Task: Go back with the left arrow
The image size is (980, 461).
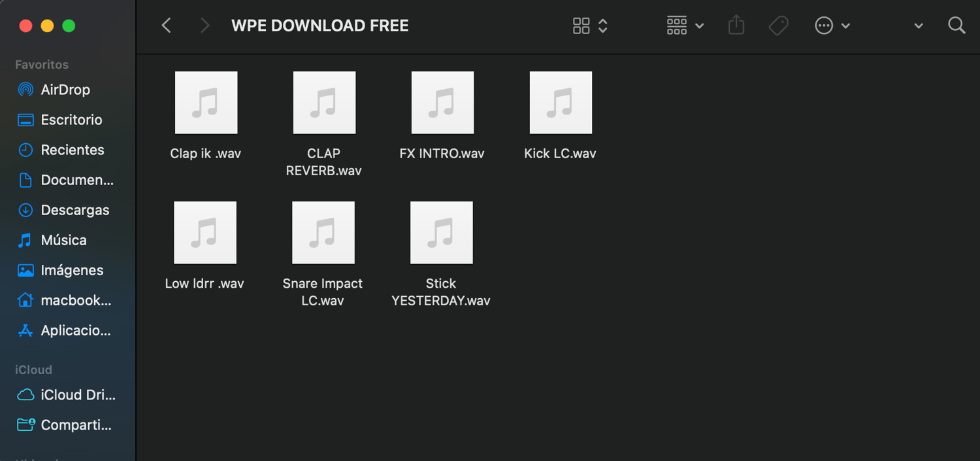Action: (167, 26)
